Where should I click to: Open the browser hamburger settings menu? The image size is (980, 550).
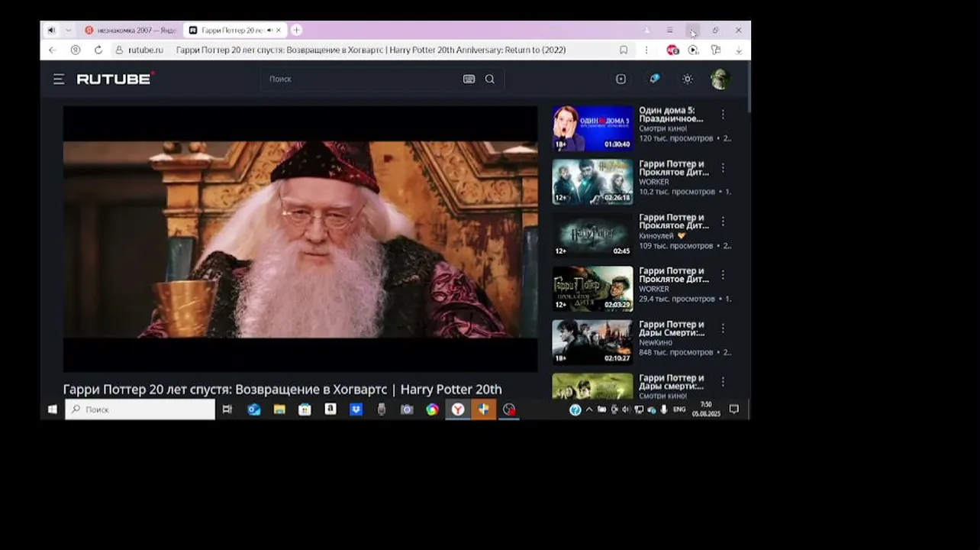coord(669,31)
